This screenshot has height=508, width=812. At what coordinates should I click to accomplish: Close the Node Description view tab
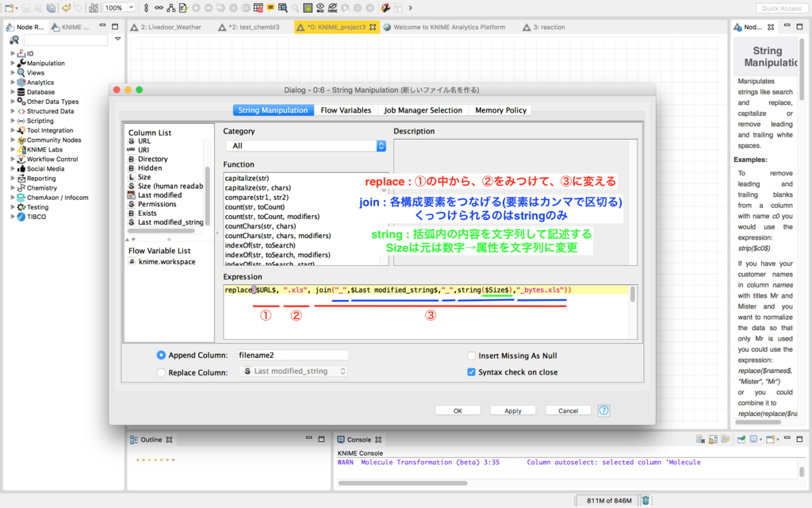click(771, 27)
